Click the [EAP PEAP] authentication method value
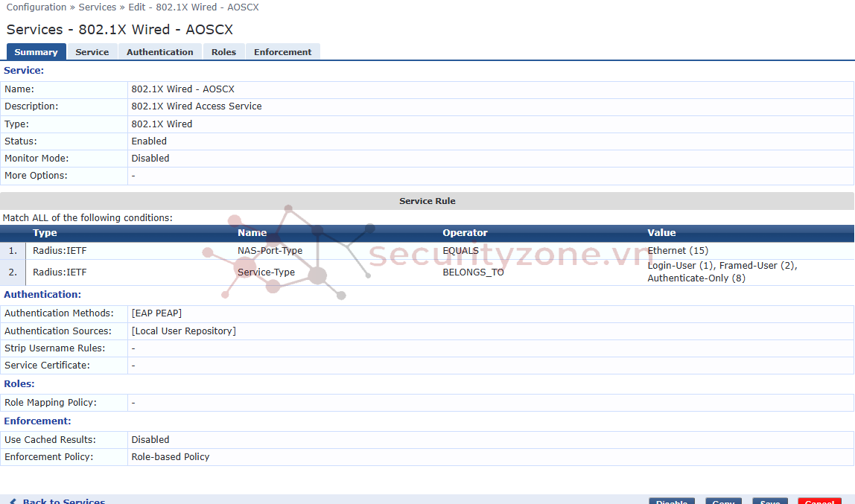Screen dimensions: 855x504 pyautogui.click(x=156, y=313)
